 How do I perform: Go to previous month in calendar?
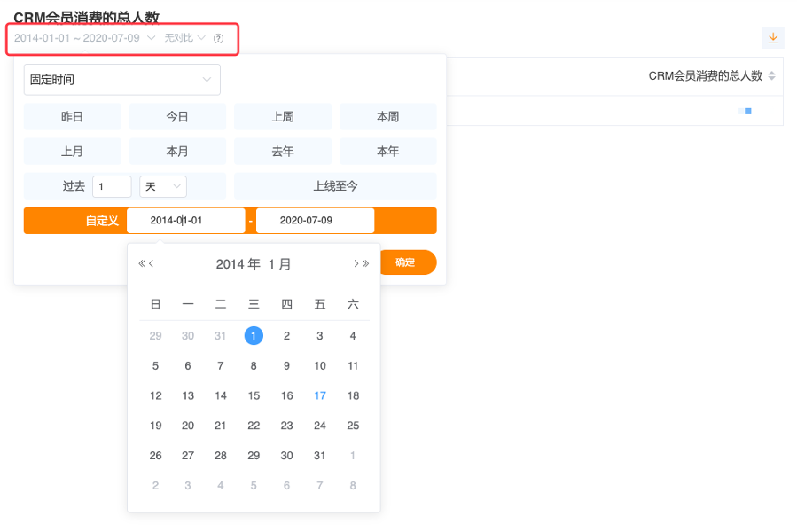pyautogui.click(x=152, y=263)
